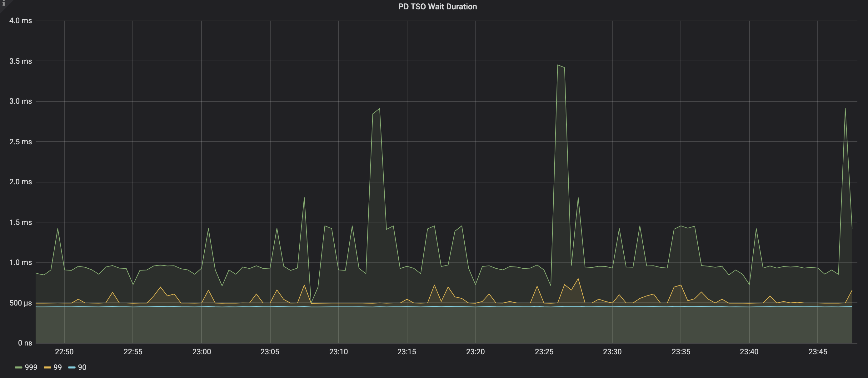Toggle the 999 series legend label
This screenshot has width=868, height=378.
31,367
